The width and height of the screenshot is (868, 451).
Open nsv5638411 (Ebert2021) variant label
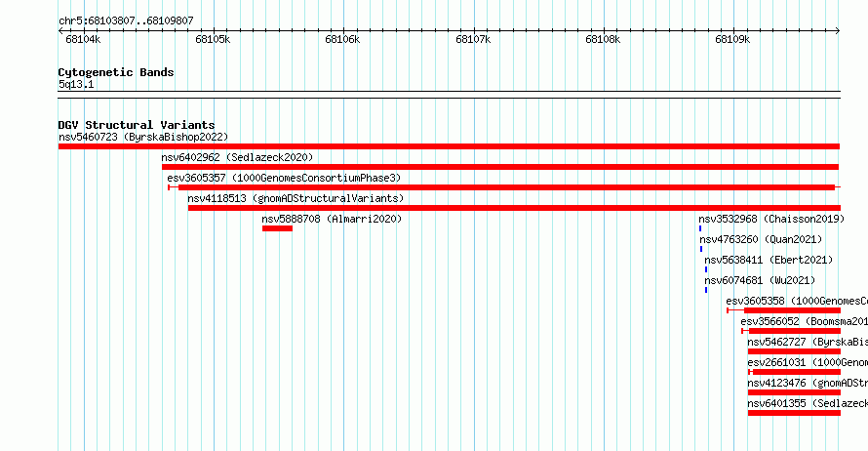pyautogui.click(x=769, y=260)
